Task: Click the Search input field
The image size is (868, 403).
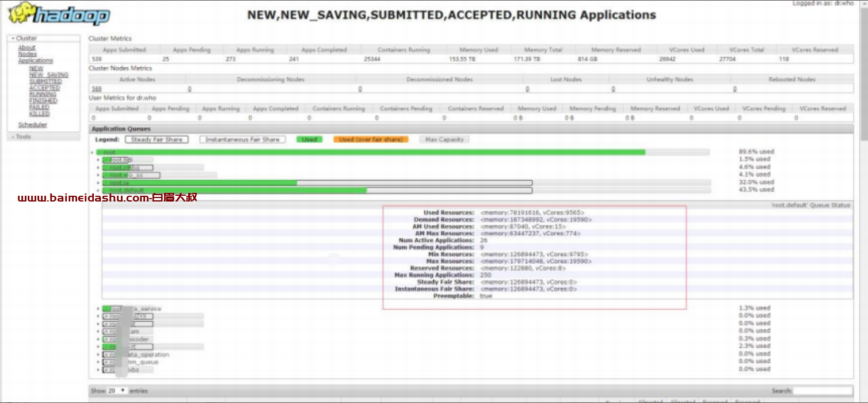Action: [x=823, y=391]
